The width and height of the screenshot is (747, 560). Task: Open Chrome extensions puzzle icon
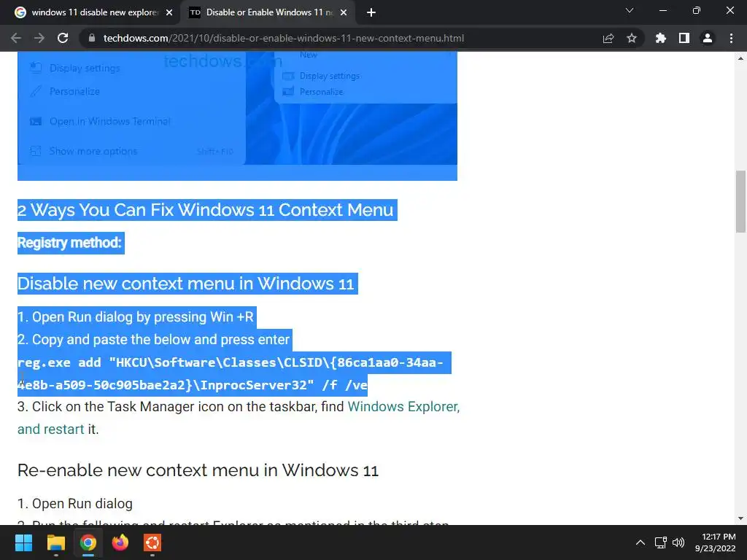click(661, 38)
